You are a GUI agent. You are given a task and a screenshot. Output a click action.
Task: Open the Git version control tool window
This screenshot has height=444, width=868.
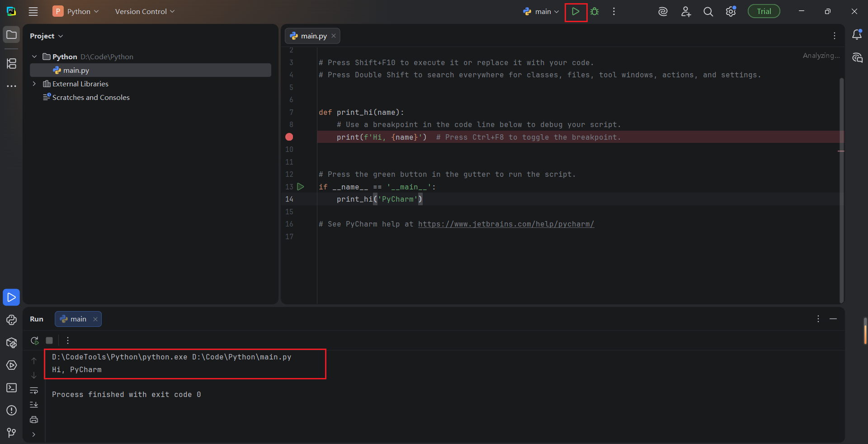click(x=11, y=433)
